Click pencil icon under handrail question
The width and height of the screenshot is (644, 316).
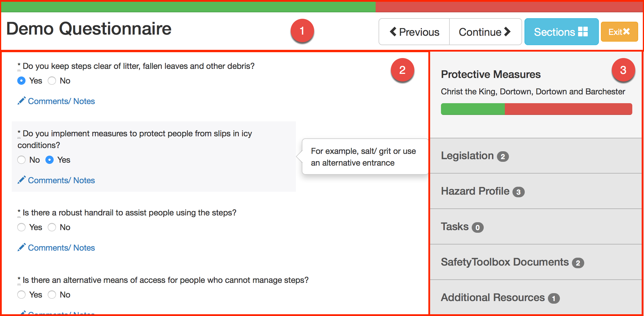pos(21,247)
